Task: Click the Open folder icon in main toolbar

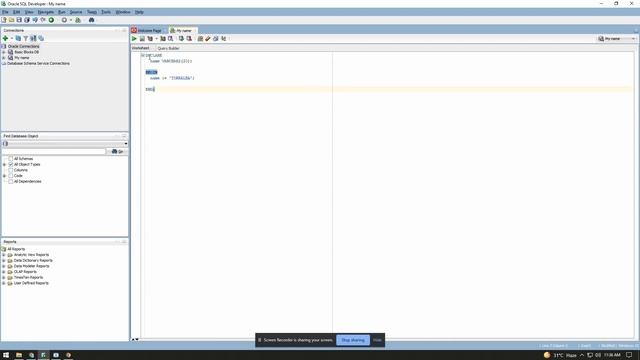Action: coord(11,20)
